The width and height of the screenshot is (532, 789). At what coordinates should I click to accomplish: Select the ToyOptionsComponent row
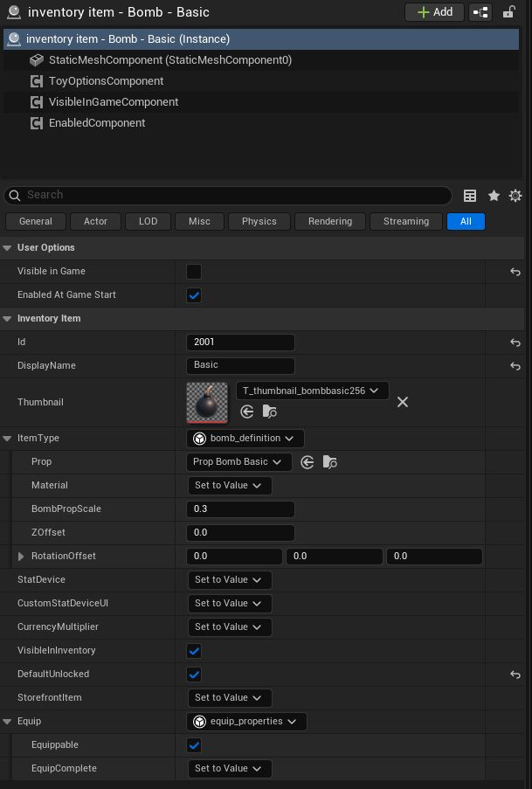tap(261, 81)
